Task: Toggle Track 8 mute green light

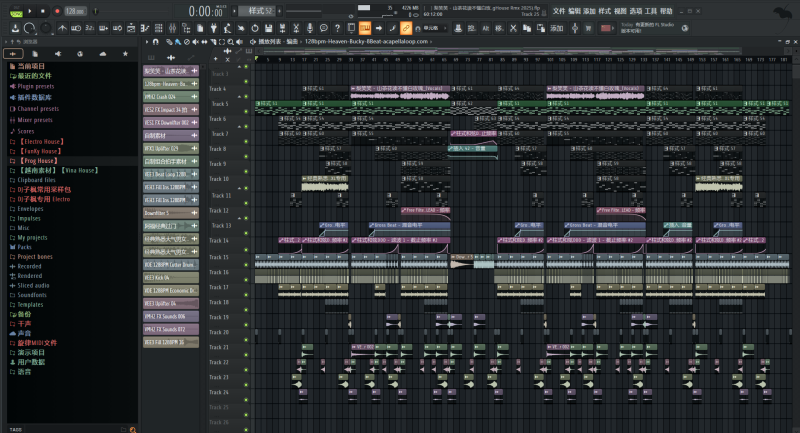Action: coord(246,156)
